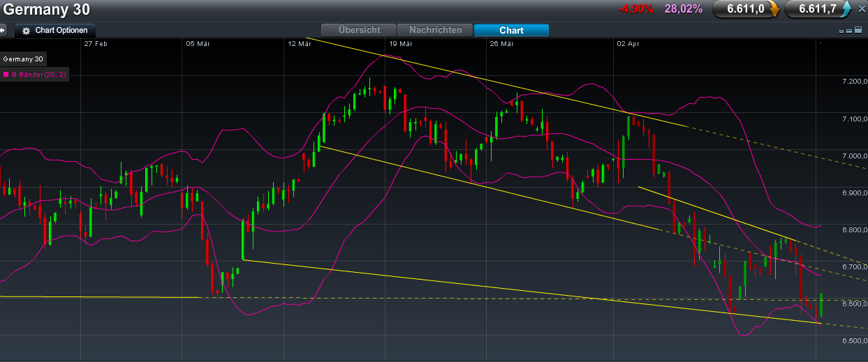
Task: Select the smallest panel size icon
Action: (841, 31)
